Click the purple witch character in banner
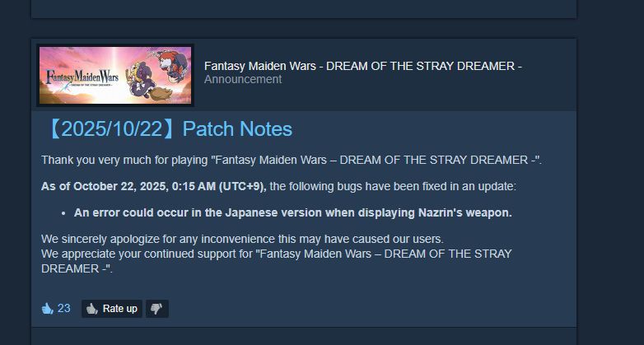The image size is (644, 345). [142, 80]
